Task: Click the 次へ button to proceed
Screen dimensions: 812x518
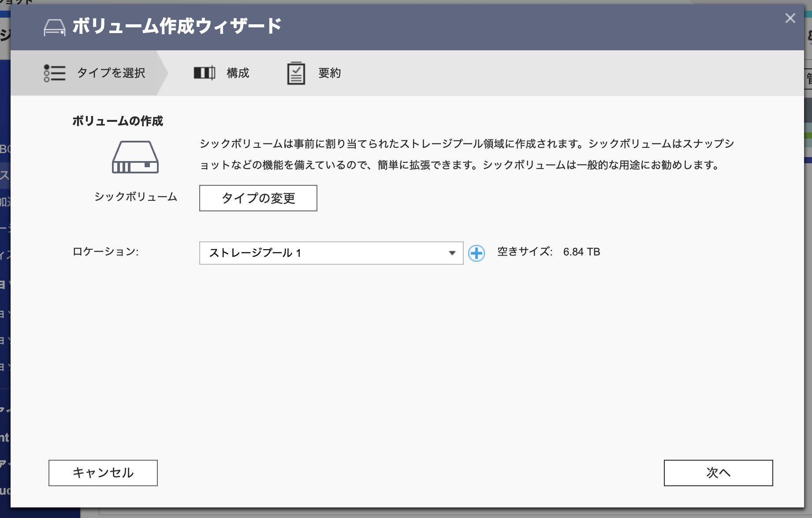Action: (x=718, y=473)
